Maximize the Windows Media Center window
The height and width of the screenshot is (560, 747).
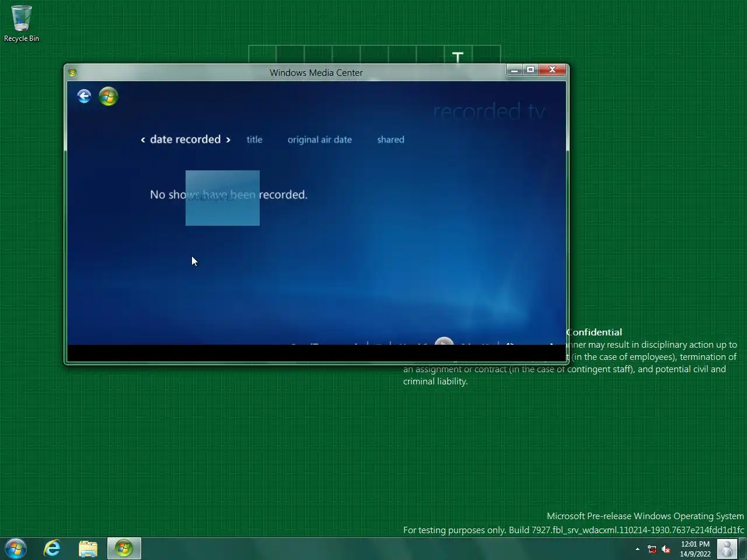tap(530, 70)
